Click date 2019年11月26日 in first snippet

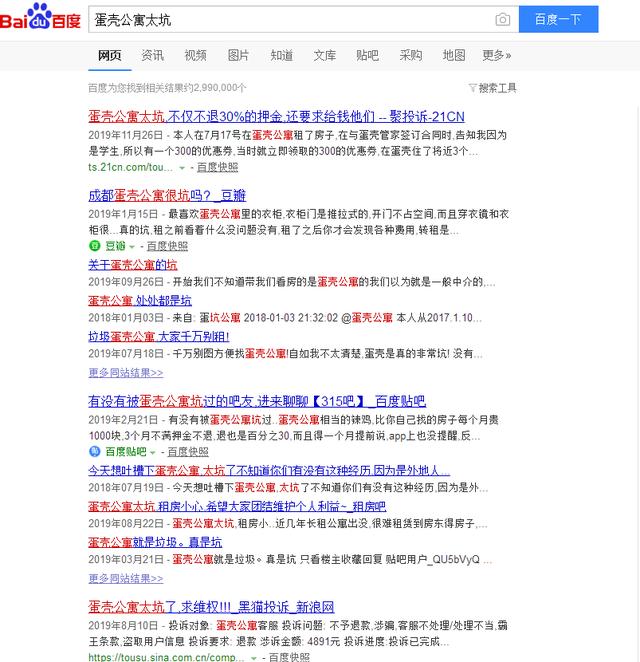pyautogui.click(x=125, y=135)
